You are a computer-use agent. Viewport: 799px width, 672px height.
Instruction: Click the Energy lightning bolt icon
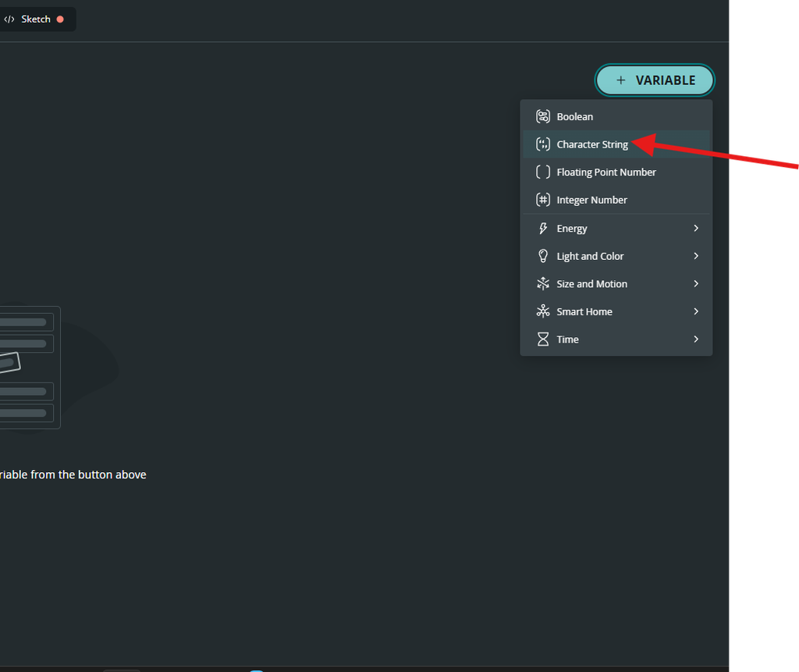tap(543, 228)
